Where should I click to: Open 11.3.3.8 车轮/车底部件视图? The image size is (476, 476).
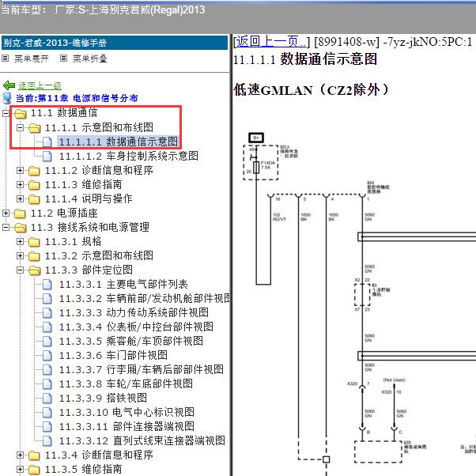(x=126, y=384)
